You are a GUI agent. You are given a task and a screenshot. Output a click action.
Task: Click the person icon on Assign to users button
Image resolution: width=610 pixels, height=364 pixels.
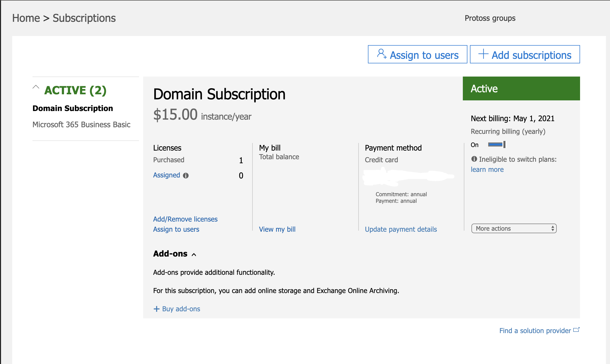381,54
